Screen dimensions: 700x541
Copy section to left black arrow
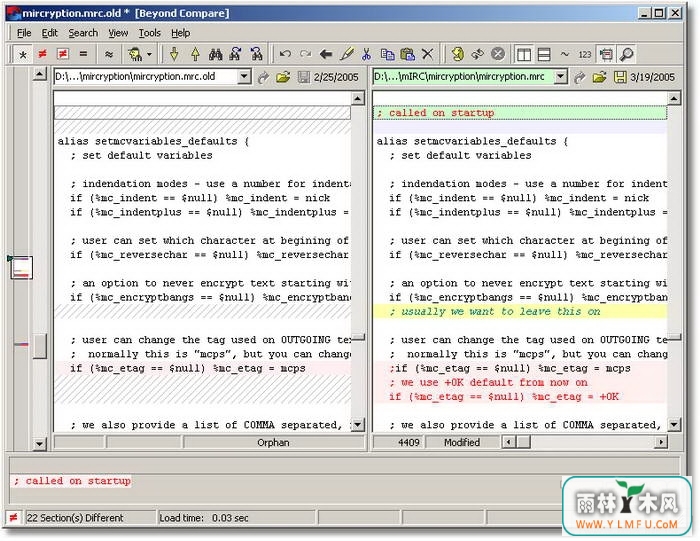point(326,54)
